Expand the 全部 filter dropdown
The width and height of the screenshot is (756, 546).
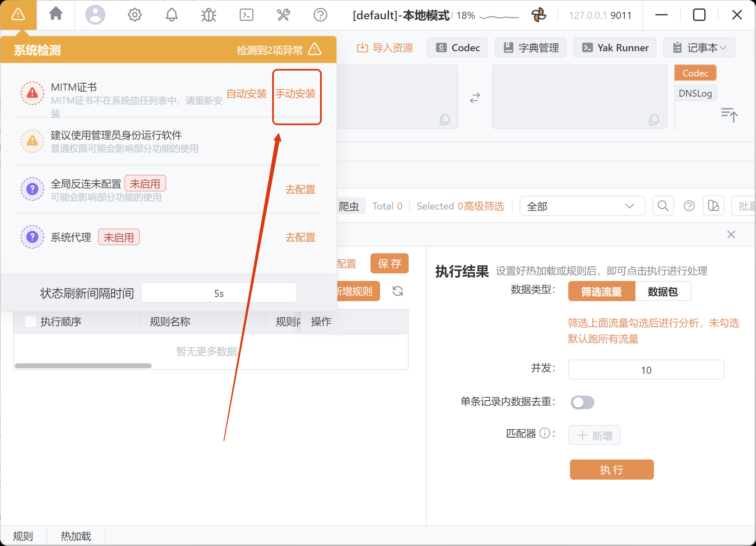(x=582, y=206)
